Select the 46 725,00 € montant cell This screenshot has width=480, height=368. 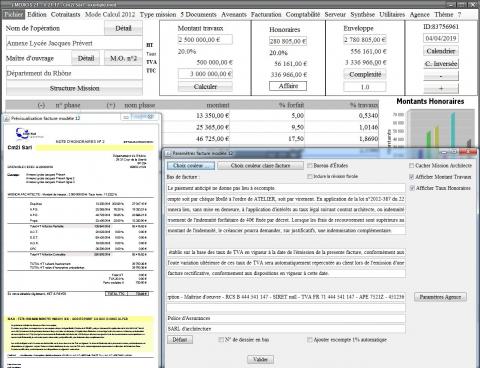click(196, 139)
